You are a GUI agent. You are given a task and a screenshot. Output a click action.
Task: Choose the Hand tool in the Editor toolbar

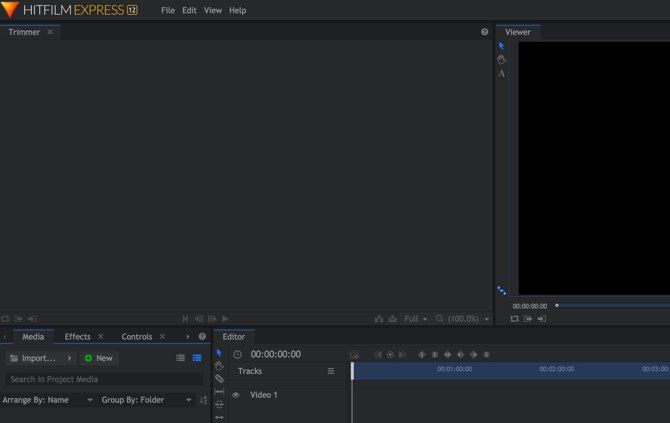219,366
